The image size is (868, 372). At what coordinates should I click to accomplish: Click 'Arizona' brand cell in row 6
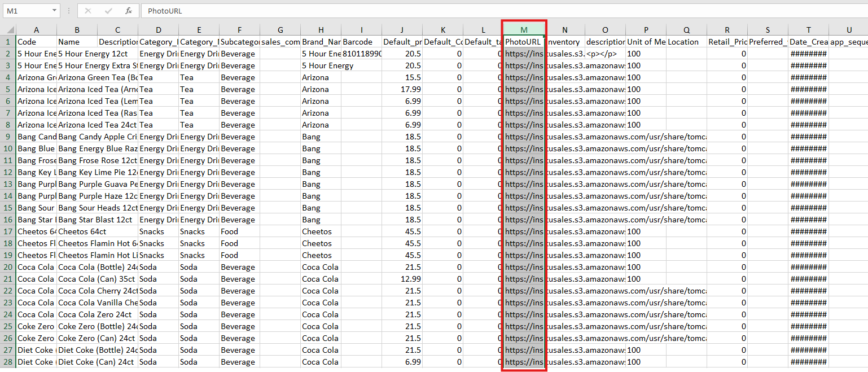[321, 101]
